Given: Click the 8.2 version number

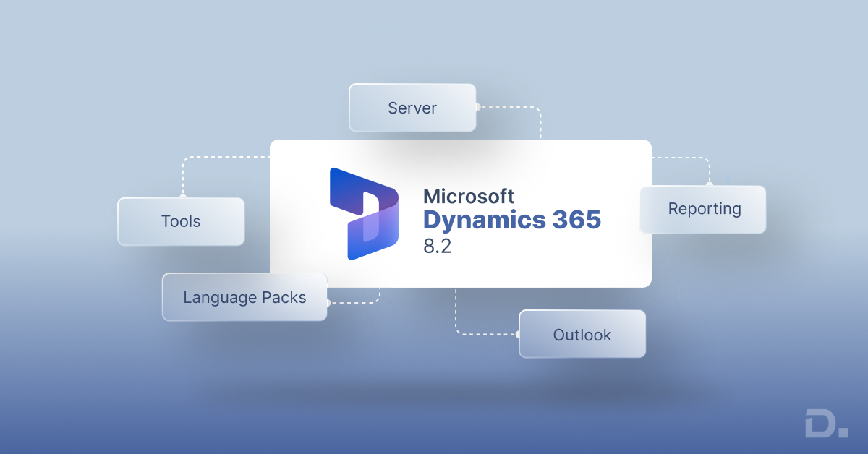Looking at the screenshot, I should [x=438, y=244].
